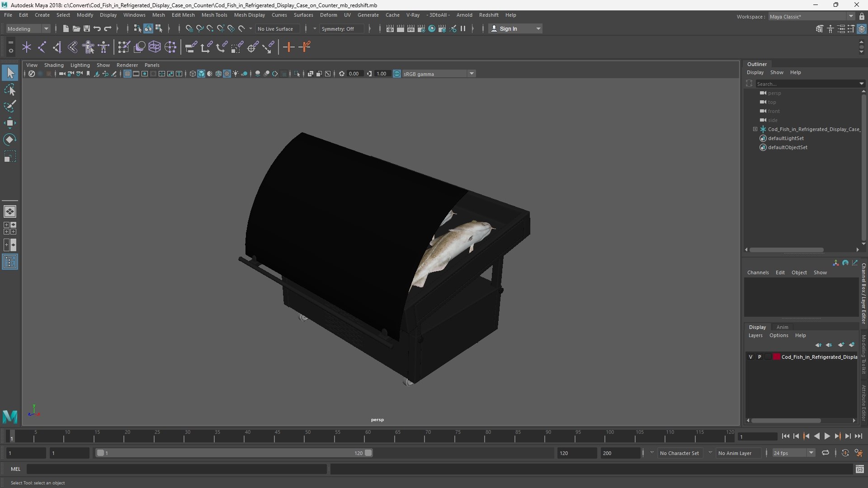Click the time range slider handle

point(368,453)
